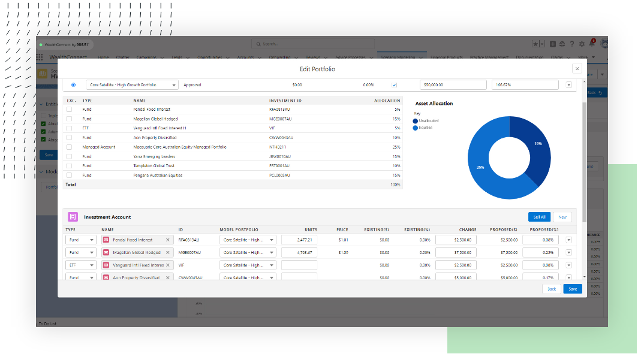Tick the exclude box for Aon Property Diversified

pos(69,138)
